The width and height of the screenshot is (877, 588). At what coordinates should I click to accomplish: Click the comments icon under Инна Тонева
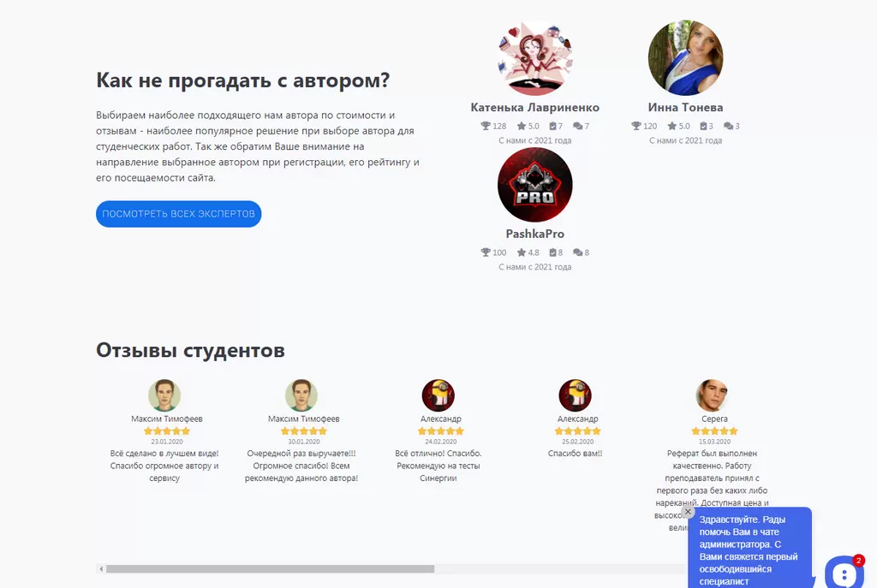click(728, 126)
